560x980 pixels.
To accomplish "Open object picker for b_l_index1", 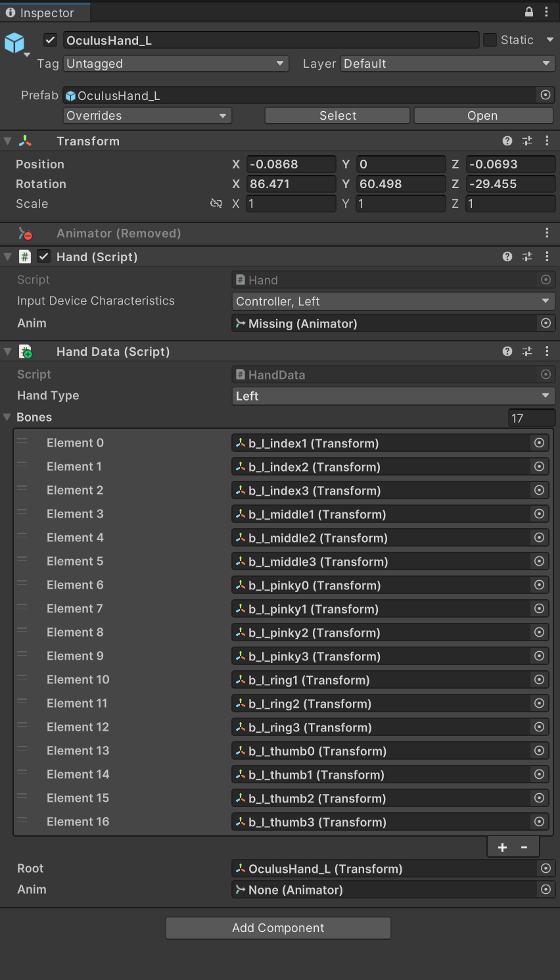I will 539,443.
